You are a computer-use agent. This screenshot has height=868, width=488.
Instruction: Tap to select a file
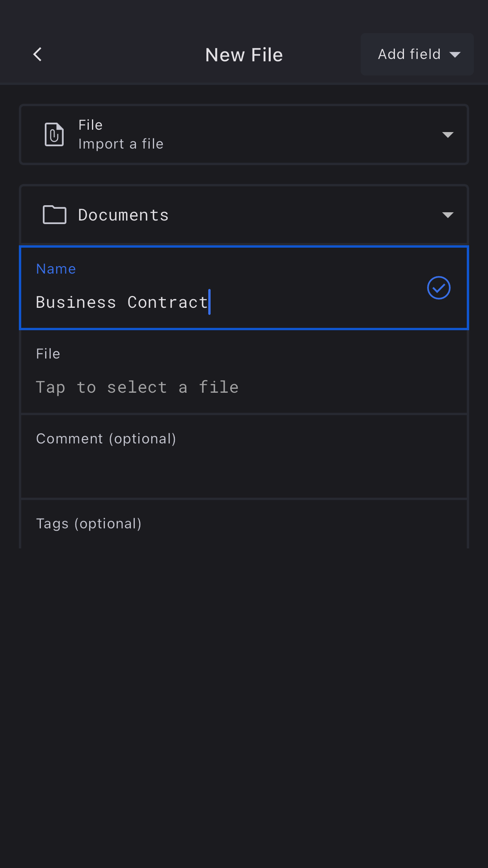tap(137, 387)
